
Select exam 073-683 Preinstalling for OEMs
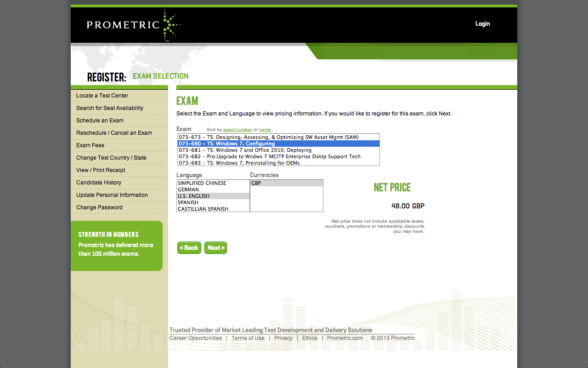click(278, 163)
